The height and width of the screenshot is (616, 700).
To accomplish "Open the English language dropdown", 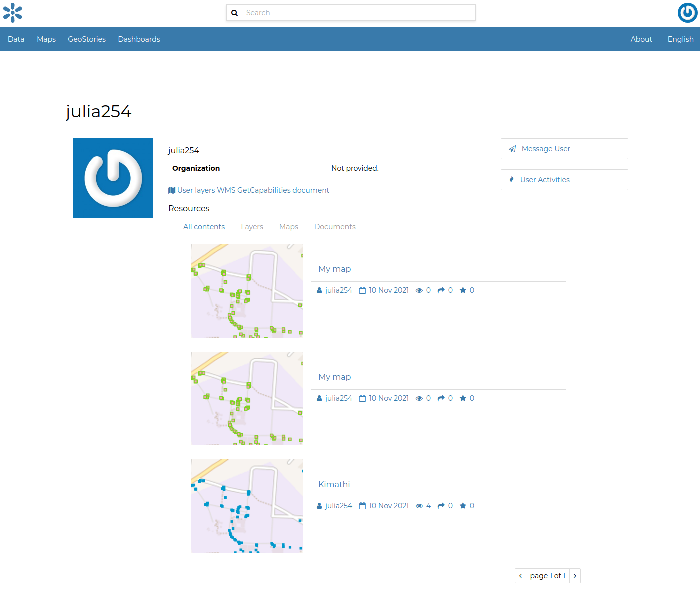I will [680, 39].
